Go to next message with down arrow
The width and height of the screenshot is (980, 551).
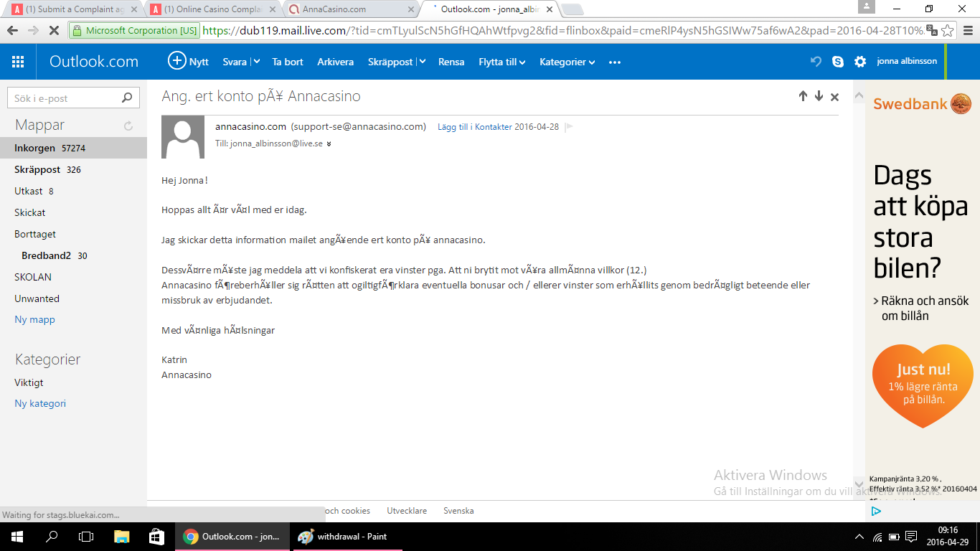[x=819, y=96]
